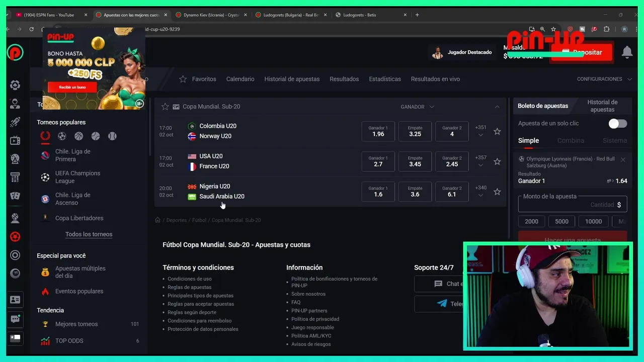The image size is (644, 362).
Task: Select the laurel wreath icon under Torneos populares
Action: [45, 136]
